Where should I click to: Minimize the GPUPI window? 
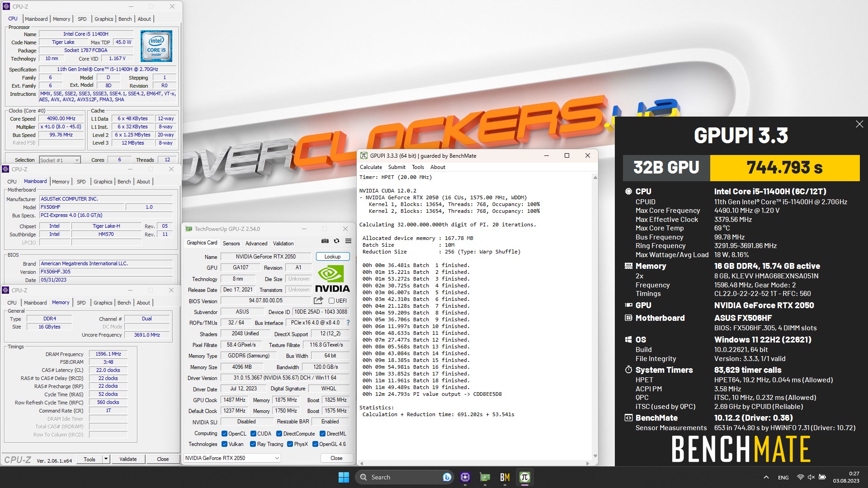tap(546, 155)
